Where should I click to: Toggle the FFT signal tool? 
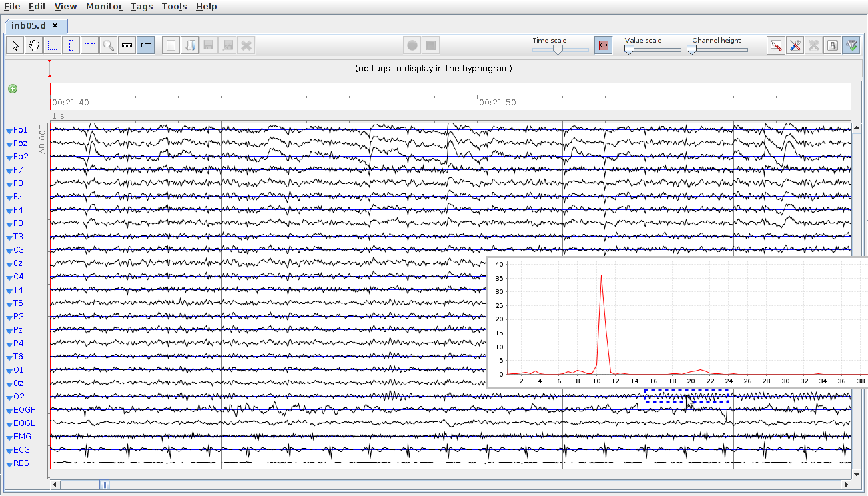(146, 45)
